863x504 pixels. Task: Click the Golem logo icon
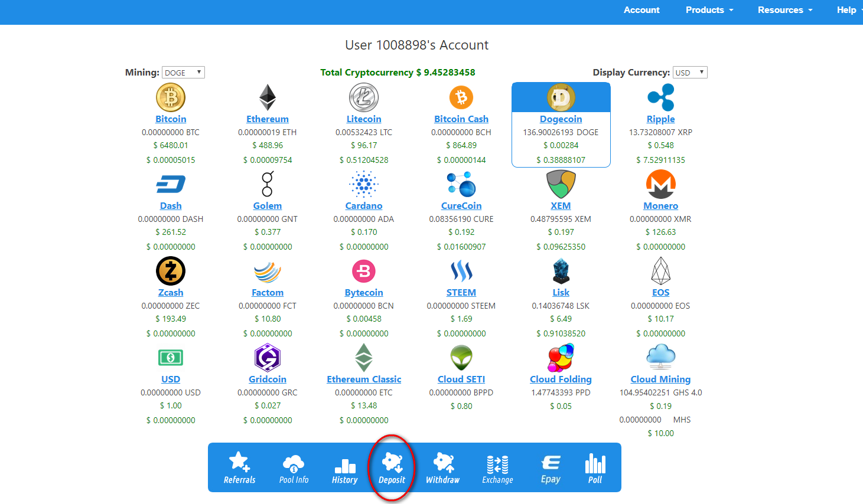(x=268, y=184)
